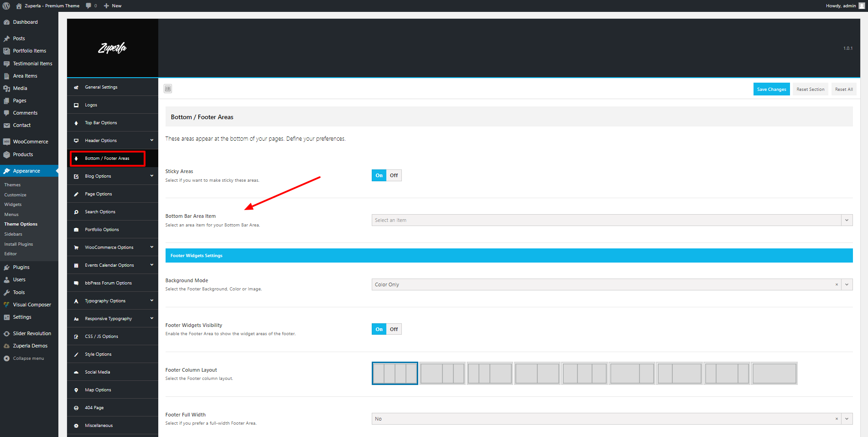Clear the Background Mode selection
Screen dimensions: 868x437
pos(837,284)
